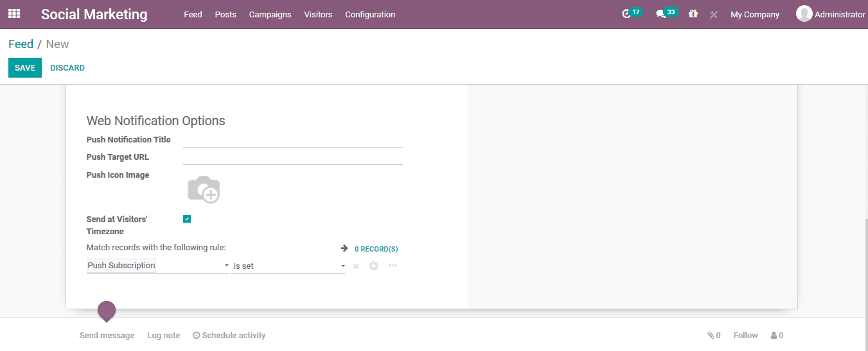
Task: Open the Push Subscription field dropdown
Action: [158, 266]
